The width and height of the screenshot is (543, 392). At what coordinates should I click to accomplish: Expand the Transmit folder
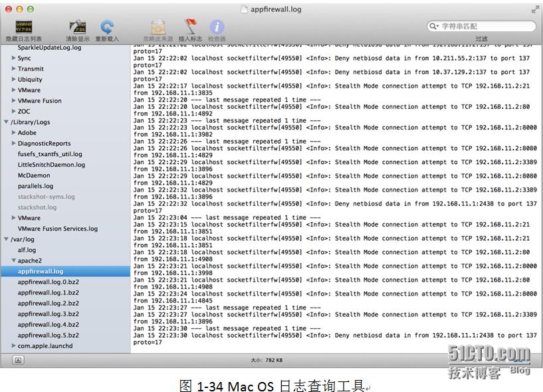(13, 68)
